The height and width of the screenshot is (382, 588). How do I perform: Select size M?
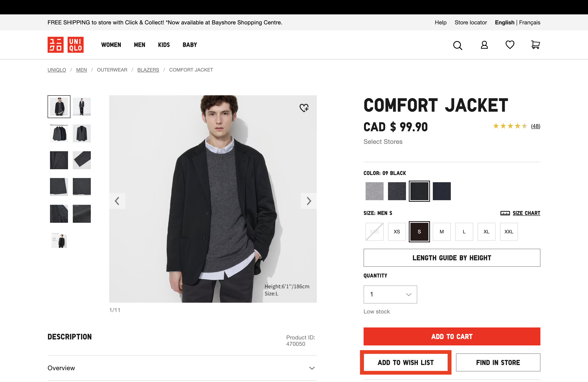click(441, 232)
